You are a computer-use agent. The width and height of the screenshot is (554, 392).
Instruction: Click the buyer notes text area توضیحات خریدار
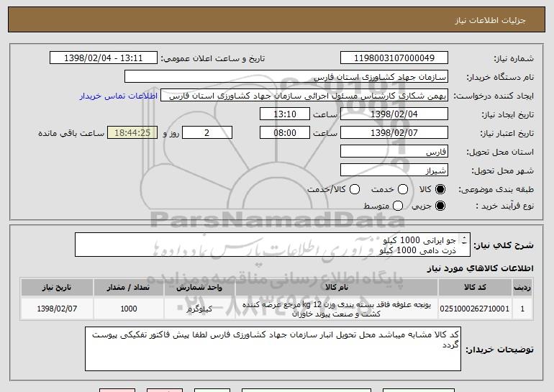click(273, 349)
